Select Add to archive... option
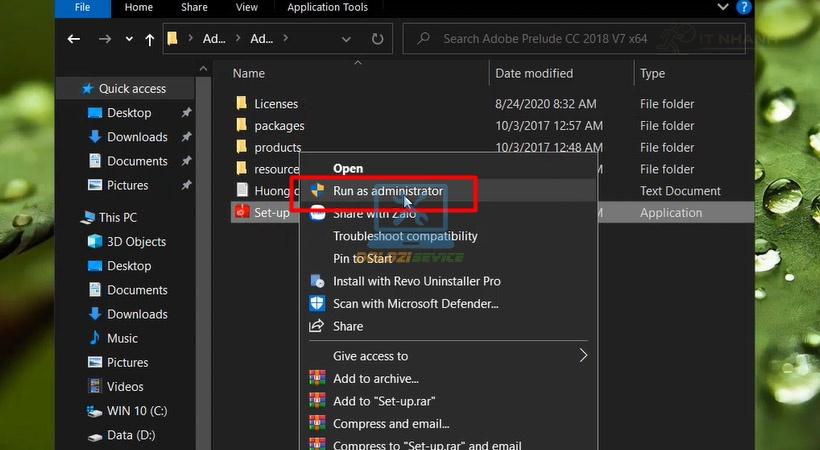The width and height of the screenshot is (820, 450). pos(375,378)
